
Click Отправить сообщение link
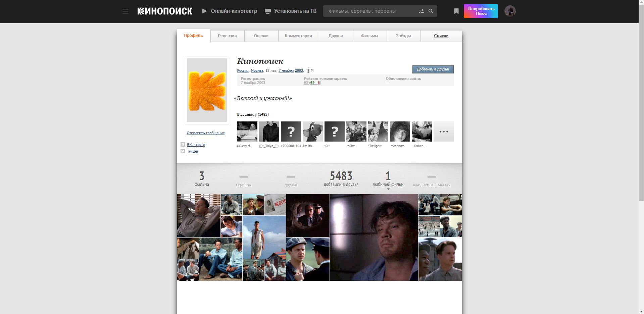tap(206, 133)
